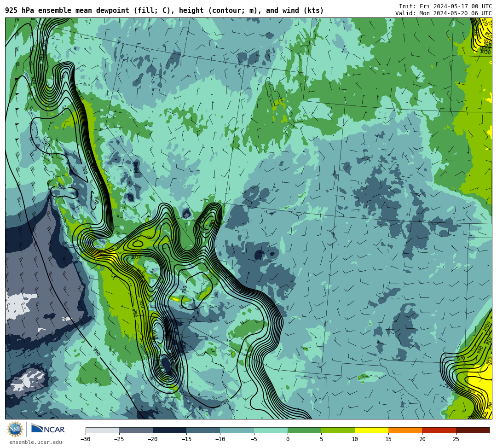Click the orange 15 to 20 color swatch
Viewport: 497px width, 448px height.
tap(405, 430)
